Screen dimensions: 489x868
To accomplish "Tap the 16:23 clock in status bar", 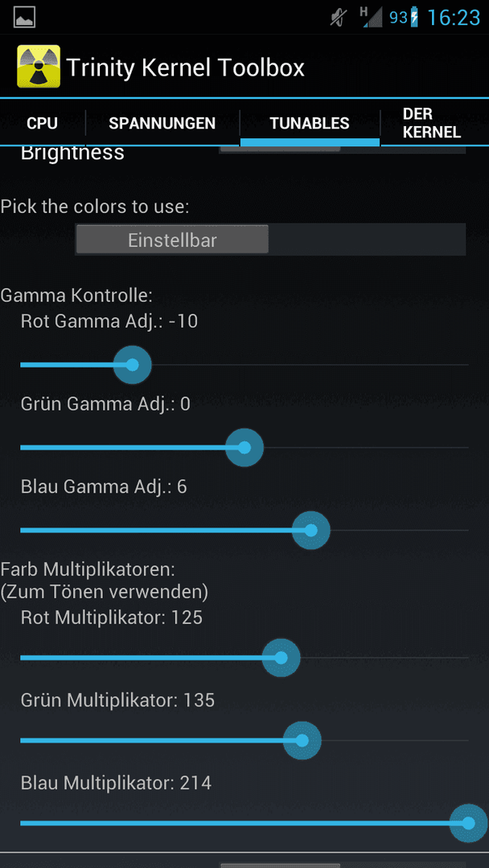I will (x=453, y=18).
